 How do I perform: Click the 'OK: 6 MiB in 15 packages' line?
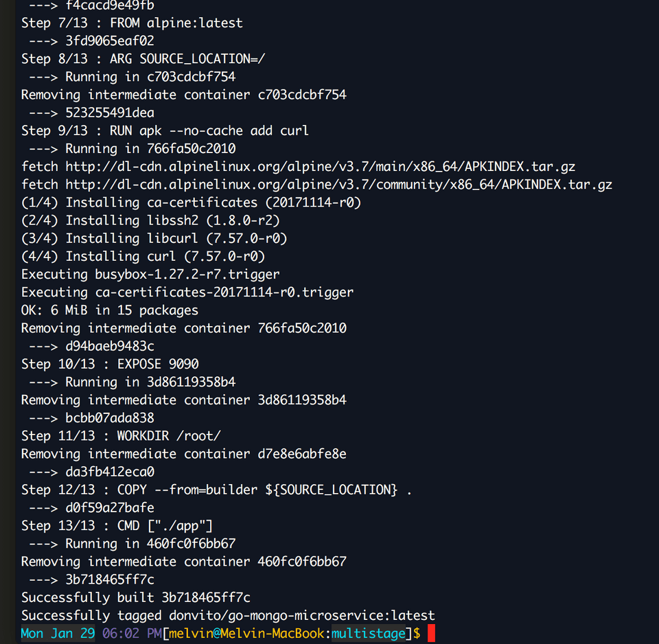(110, 310)
